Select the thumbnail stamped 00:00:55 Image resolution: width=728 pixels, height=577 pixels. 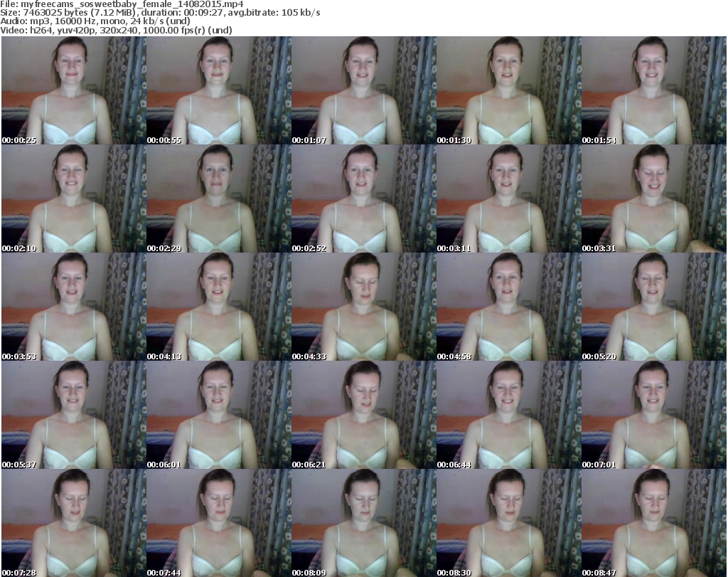[219, 90]
